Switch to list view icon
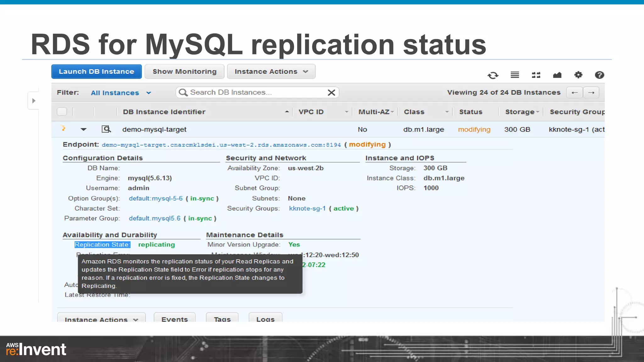Screen dimensions: 644x362 pos(515,75)
